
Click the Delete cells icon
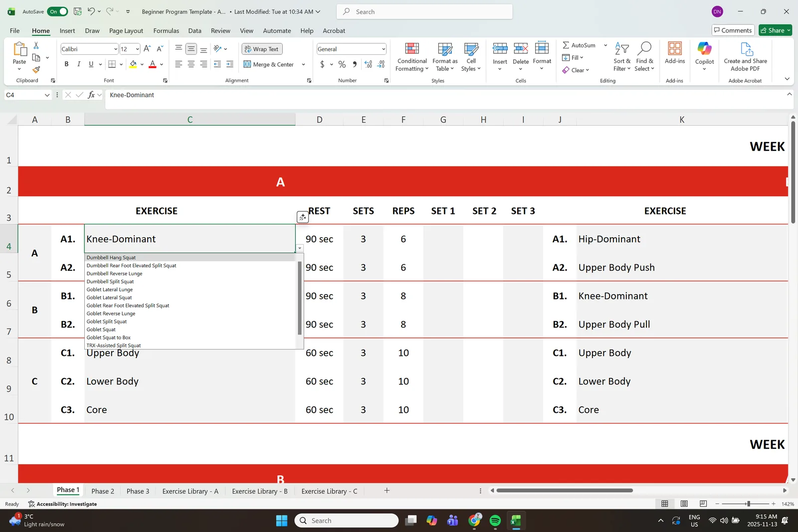[x=521, y=49]
